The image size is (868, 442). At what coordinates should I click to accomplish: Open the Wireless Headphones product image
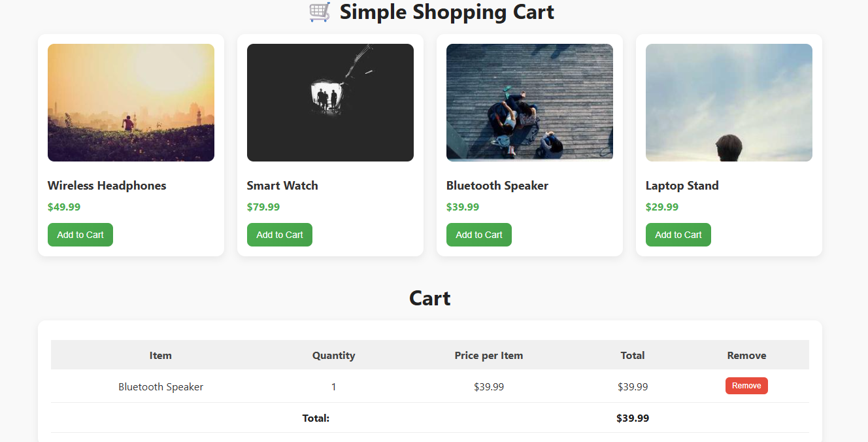tap(131, 103)
